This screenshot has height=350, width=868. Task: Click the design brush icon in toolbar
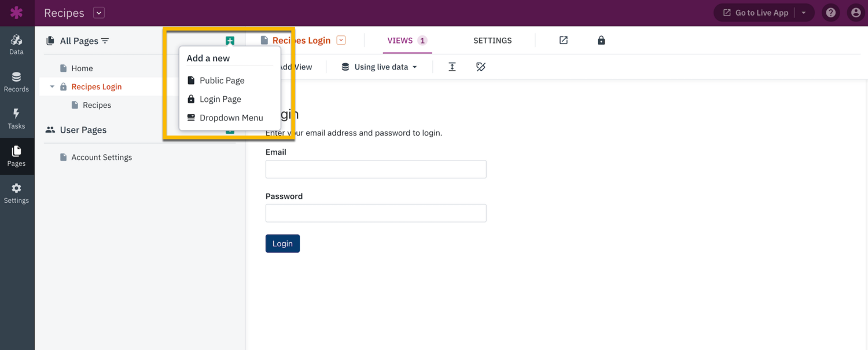tap(481, 67)
